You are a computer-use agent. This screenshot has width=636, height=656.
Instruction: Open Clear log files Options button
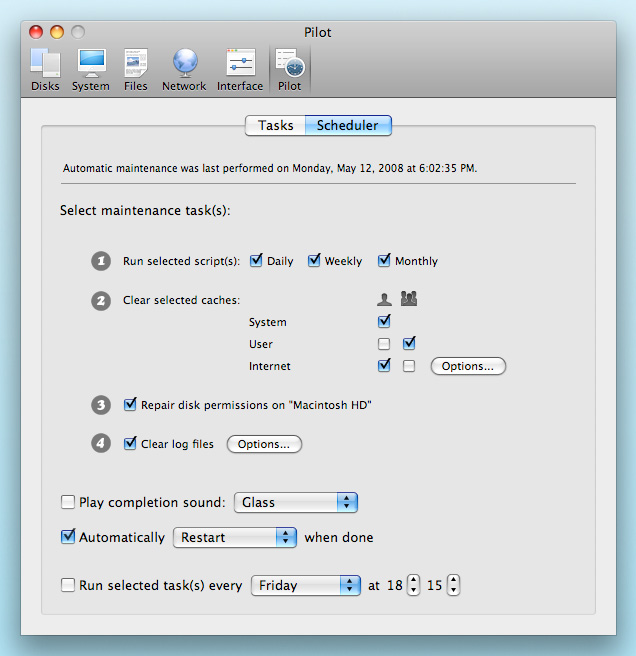(x=264, y=444)
